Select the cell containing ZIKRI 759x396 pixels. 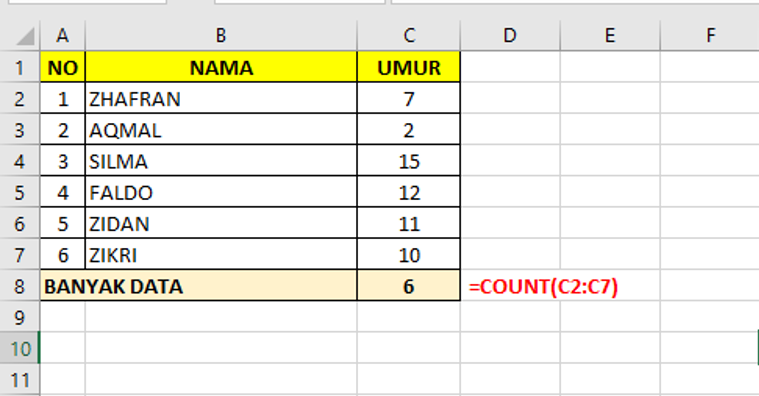pyautogui.click(x=221, y=255)
